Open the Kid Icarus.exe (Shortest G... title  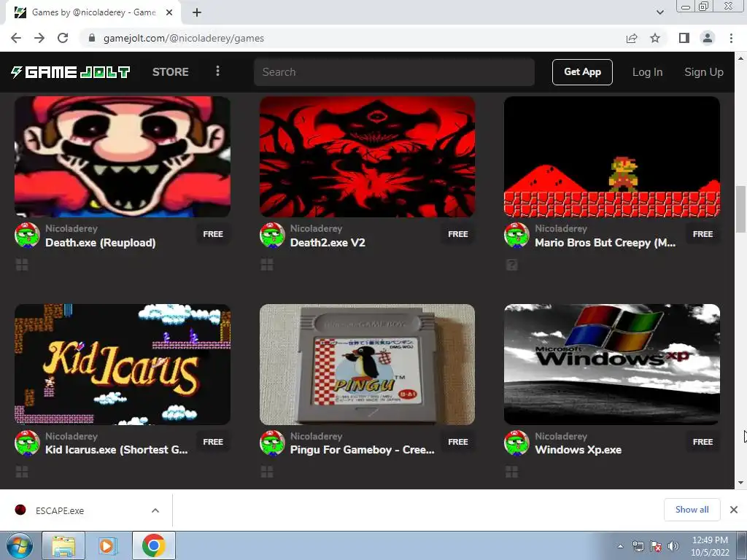(117, 450)
